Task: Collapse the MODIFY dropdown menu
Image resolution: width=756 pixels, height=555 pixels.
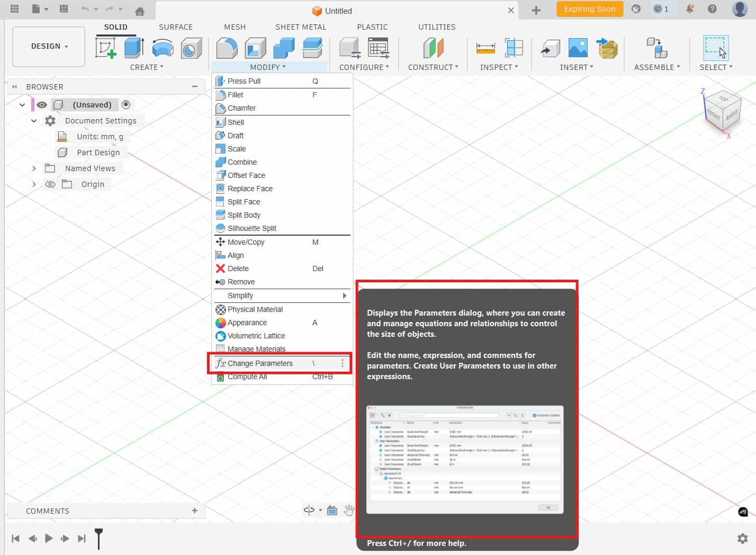Action: pyautogui.click(x=268, y=67)
